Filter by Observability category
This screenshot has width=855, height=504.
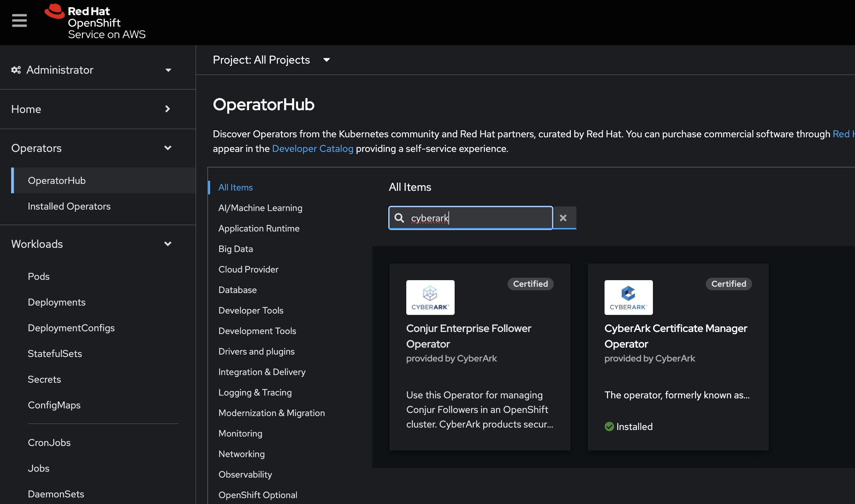(245, 474)
